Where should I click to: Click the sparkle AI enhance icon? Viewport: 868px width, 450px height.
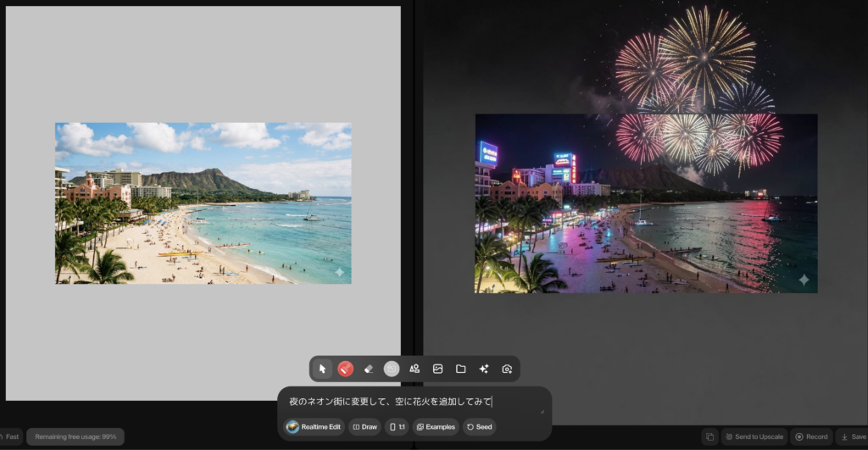point(484,369)
